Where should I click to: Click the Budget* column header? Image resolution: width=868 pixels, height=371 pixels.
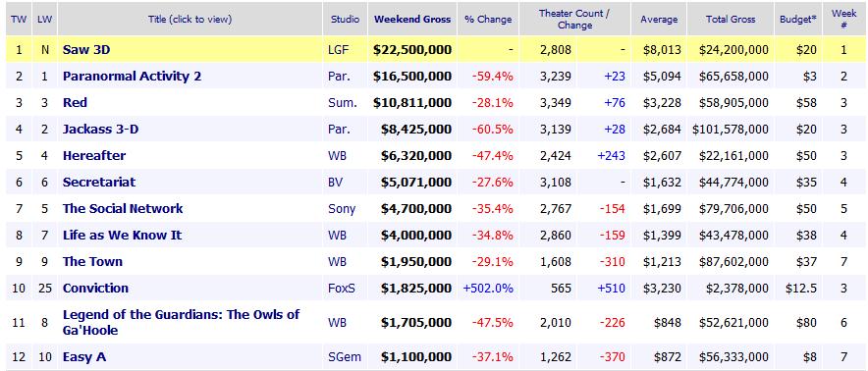[x=798, y=20]
